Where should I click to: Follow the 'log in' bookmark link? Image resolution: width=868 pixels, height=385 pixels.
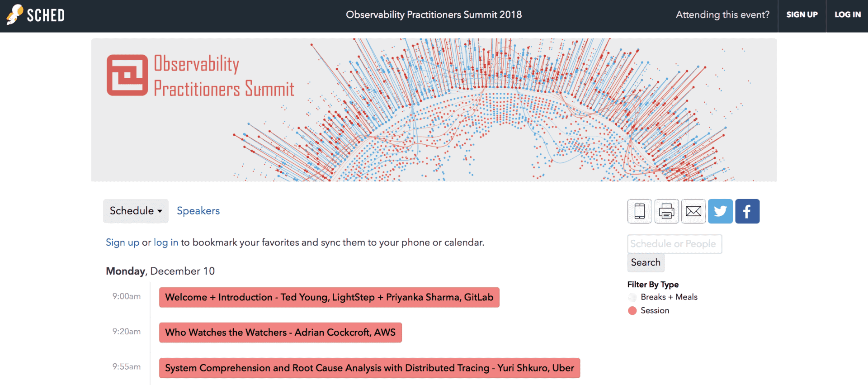click(x=166, y=242)
